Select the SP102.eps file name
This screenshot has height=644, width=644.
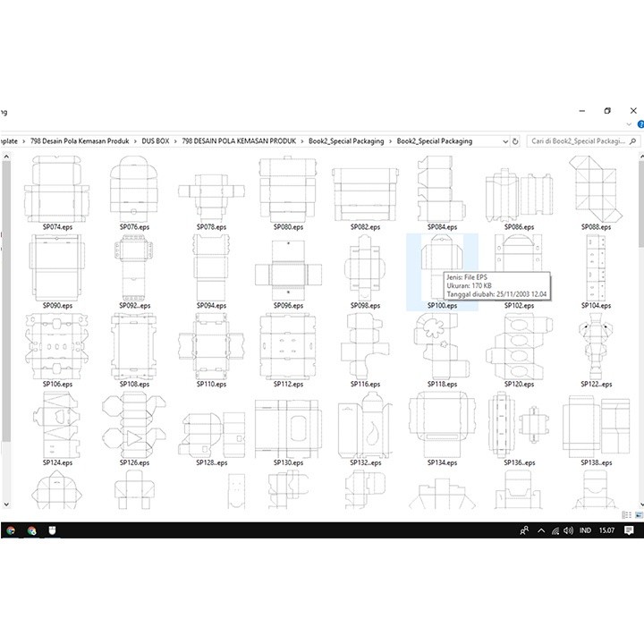pos(519,306)
